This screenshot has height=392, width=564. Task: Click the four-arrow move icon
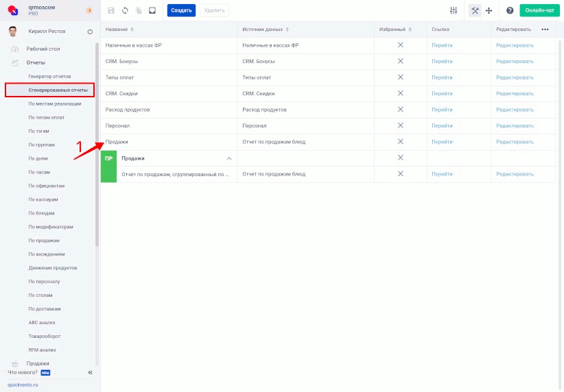[x=489, y=10]
